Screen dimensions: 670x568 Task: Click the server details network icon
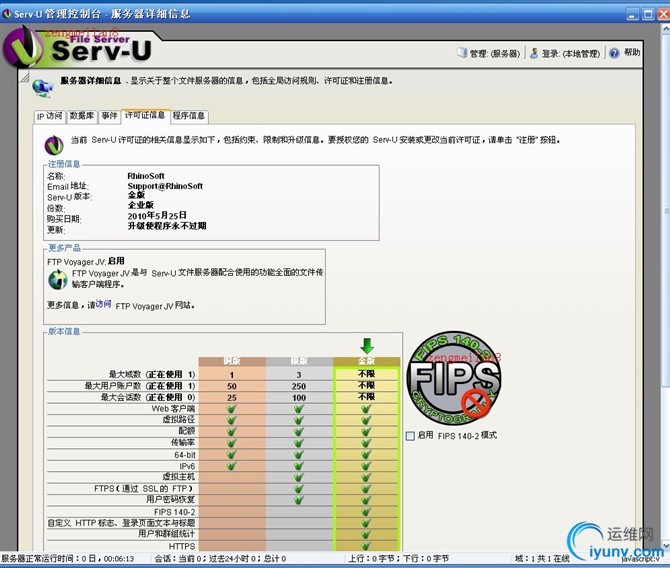point(42,88)
